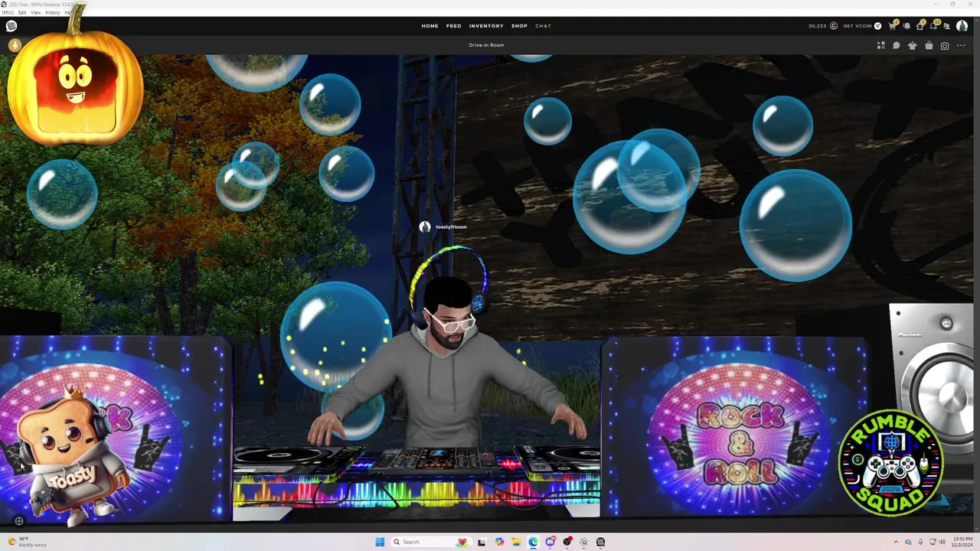The width and height of the screenshot is (980, 551).
Task: Open OBS Studio from taskbar
Action: point(567,542)
